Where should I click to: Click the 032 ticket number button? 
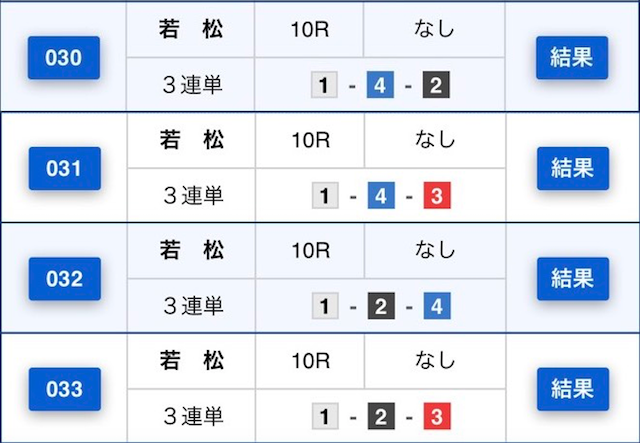(x=64, y=279)
